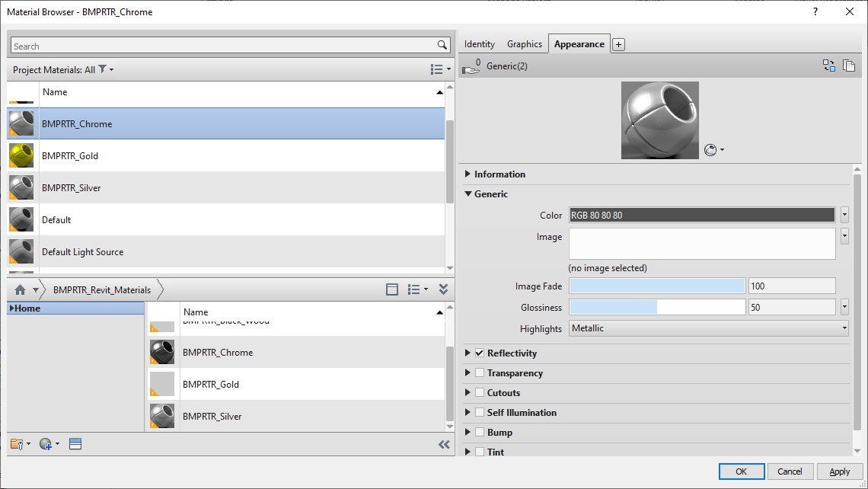Select BMPRTR_Gold in the library list

click(296, 385)
